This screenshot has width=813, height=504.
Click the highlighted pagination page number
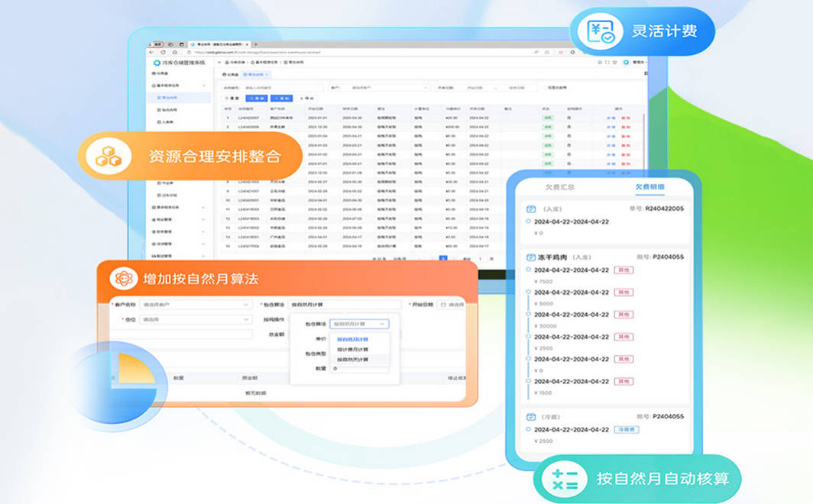(442, 259)
